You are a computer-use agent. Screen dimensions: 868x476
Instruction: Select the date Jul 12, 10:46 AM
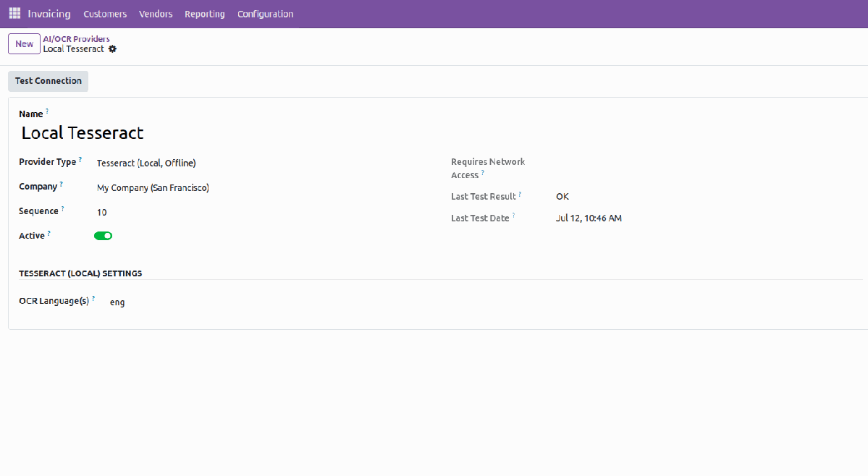click(589, 218)
